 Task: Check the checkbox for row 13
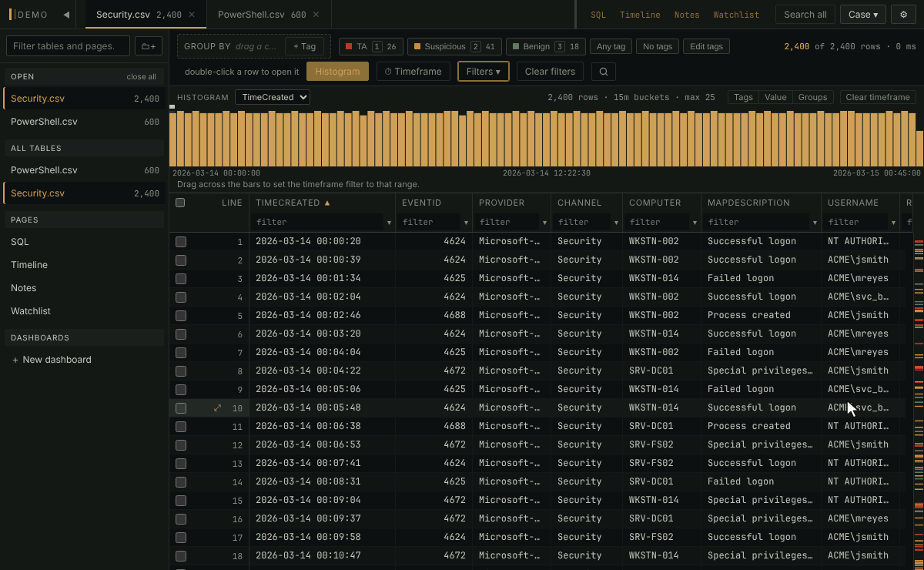[180, 463]
